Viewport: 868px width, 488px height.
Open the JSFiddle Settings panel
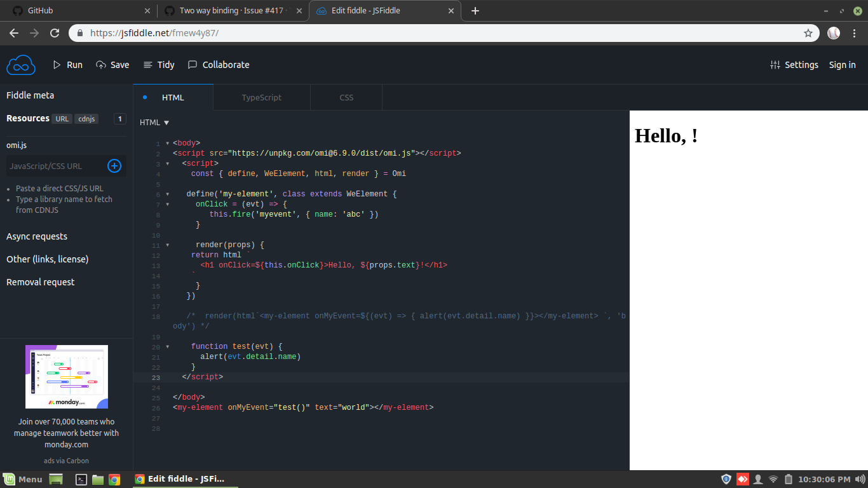[x=794, y=64]
